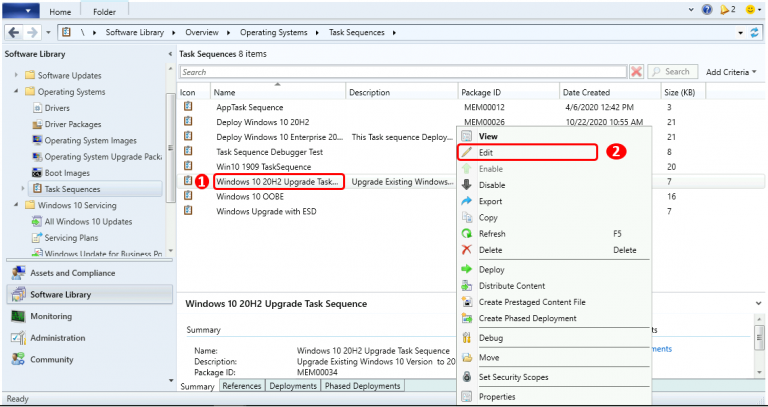Click the AppTask Sequence row icon
Viewport: 768px width, 407px height.
coord(188,107)
